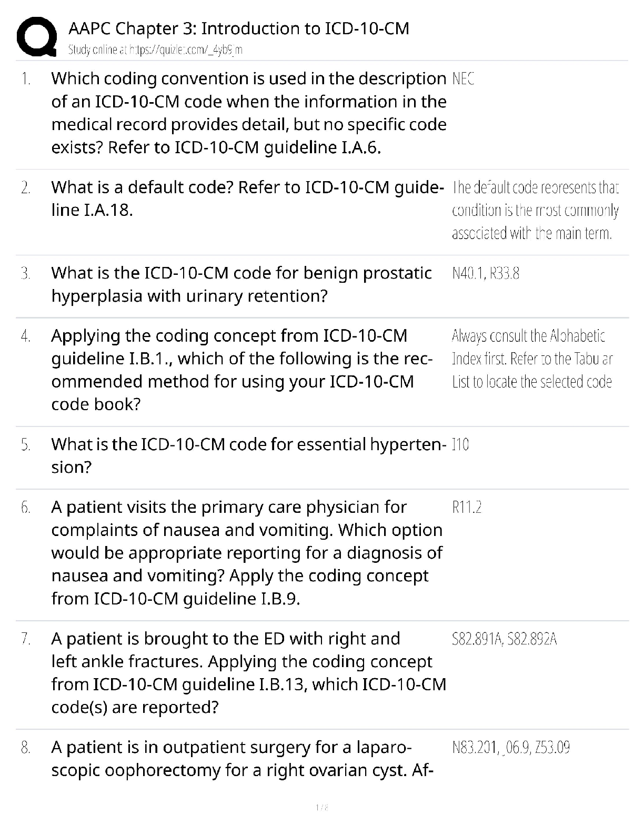Select the NEC answer for question 1

463,79
